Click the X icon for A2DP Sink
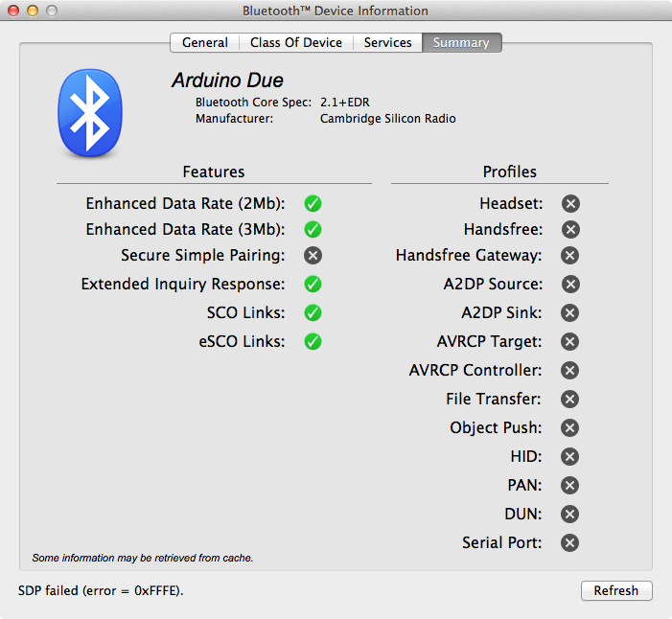This screenshot has width=672, height=619. (x=570, y=312)
